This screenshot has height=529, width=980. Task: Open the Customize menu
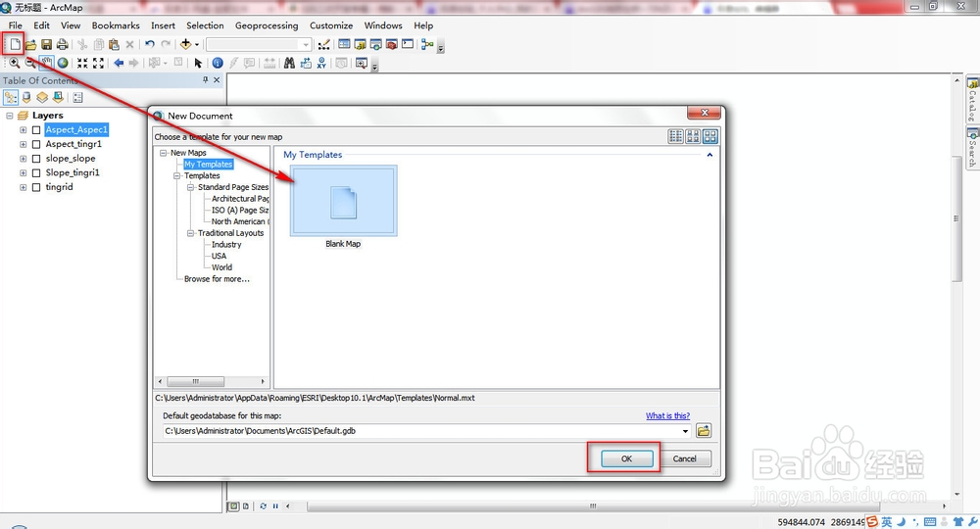click(x=331, y=25)
